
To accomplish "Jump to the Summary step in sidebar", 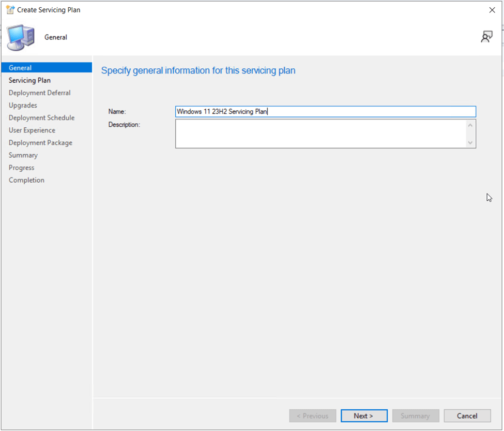I will point(23,155).
